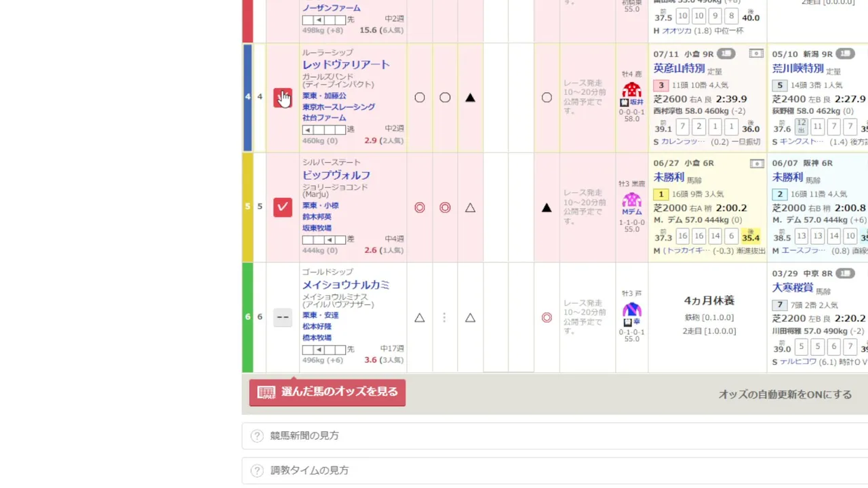Click running-style position bar for ビップヴォルフ
The height and width of the screenshot is (488, 868).
[324, 240]
